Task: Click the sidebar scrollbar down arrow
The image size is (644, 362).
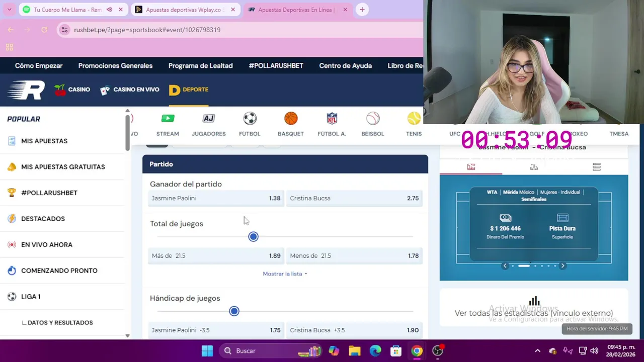Action: pos(127,335)
